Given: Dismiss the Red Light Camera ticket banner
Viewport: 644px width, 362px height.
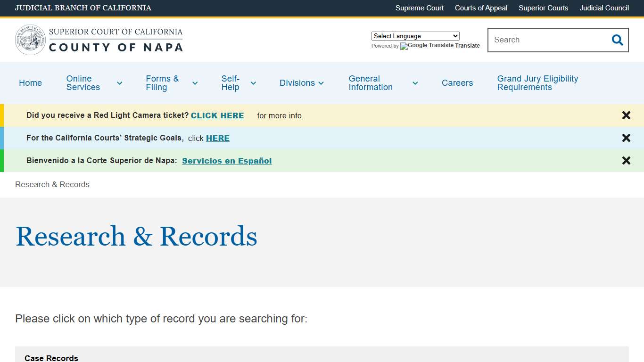Looking at the screenshot, I should [x=626, y=115].
